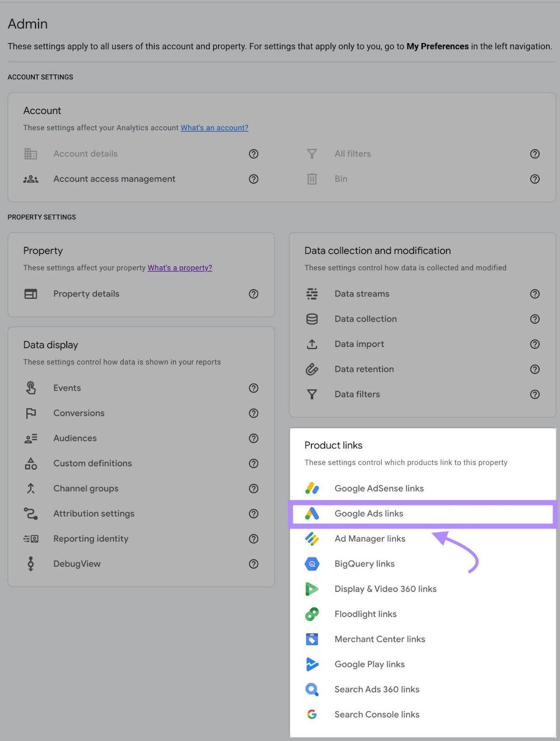Image resolution: width=560 pixels, height=741 pixels.
Task: Open the Conversions settings
Action: [x=79, y=413]
